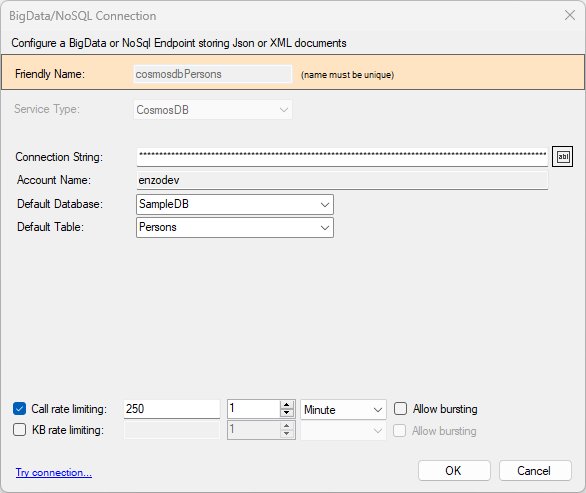Viewport: 586px width, 493px height.
Task: Click the show connection string icon
Action: pos(562,157)
